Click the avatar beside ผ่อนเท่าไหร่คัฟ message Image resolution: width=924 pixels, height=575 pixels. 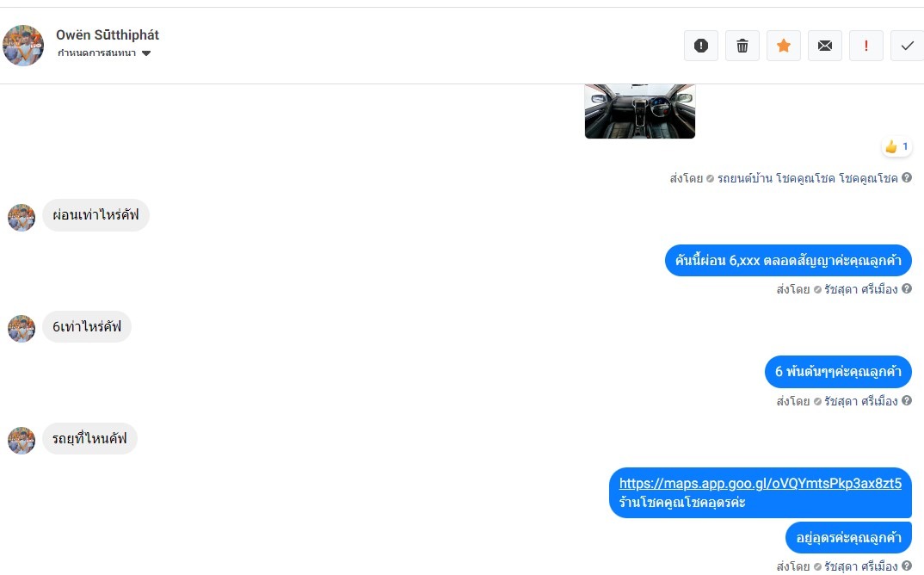22,218
